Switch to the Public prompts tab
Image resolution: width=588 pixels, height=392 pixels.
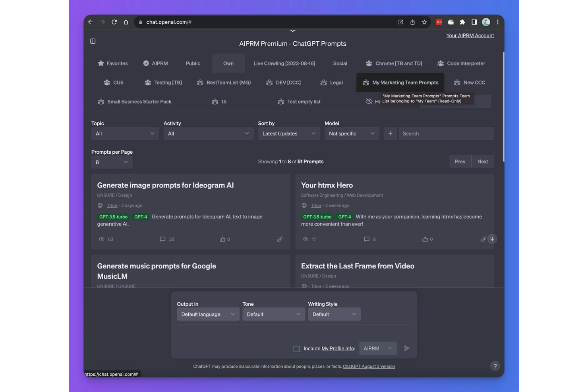pyautogui.click(x=192, y=63)
